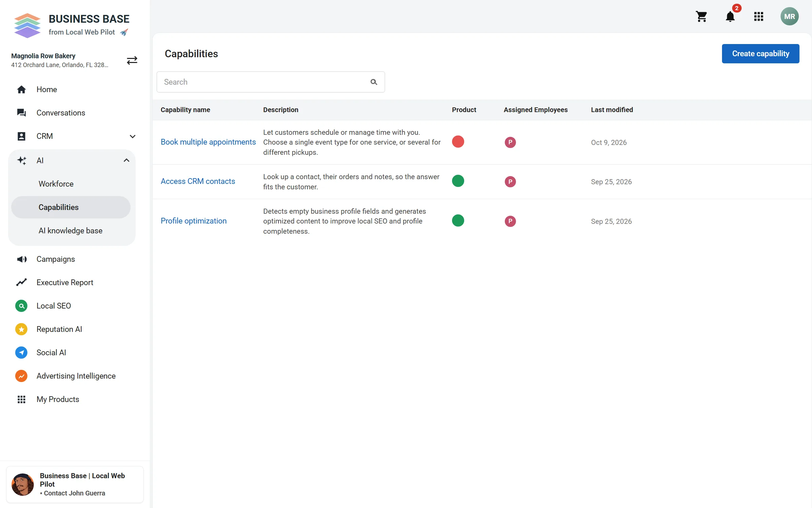Click Create capability button
The image size is (812, 508).
pyautogui.click(x=761, y=54)
